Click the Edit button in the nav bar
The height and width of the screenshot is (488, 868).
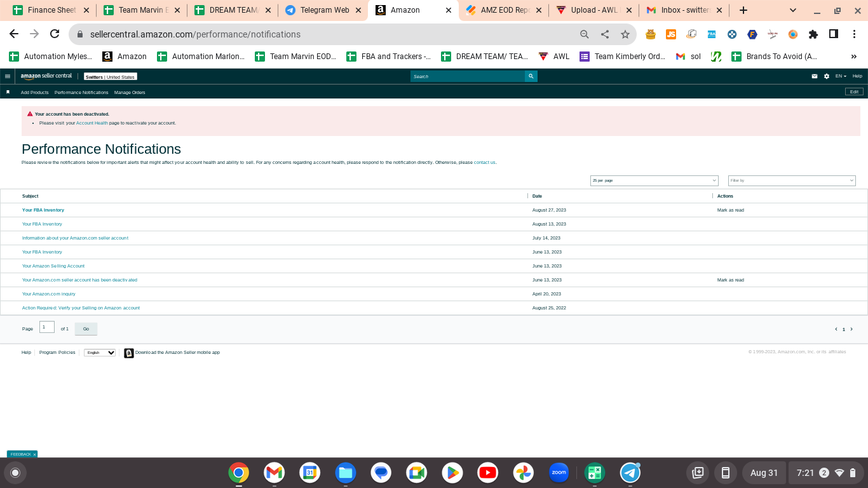click(854, 92)
